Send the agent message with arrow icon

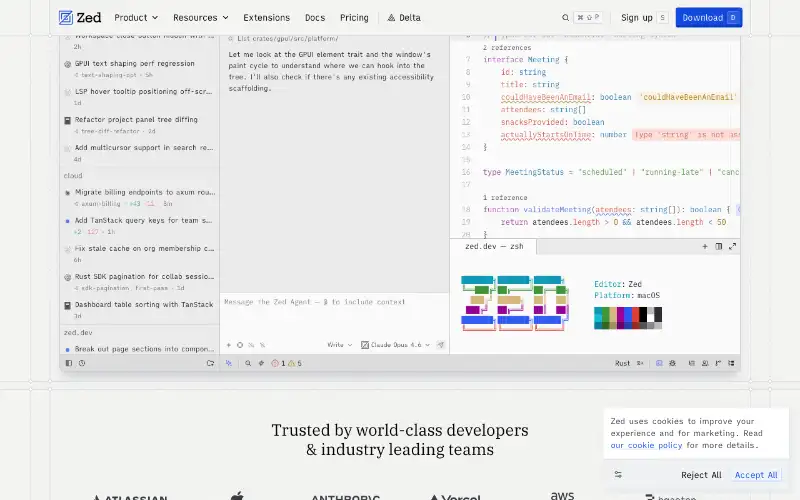point(440,345)
